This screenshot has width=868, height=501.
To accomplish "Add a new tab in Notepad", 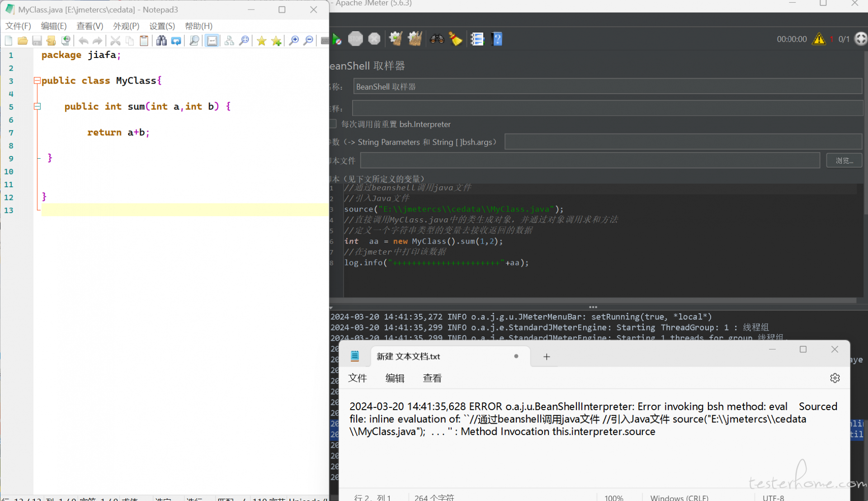I will (x=547, y=357).
